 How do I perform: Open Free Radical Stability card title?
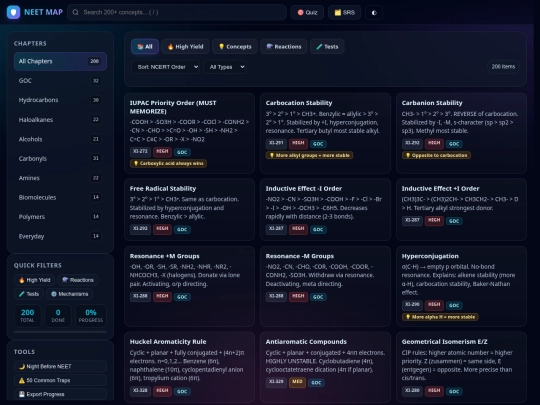pyautogui.click(x=163, y=188)
